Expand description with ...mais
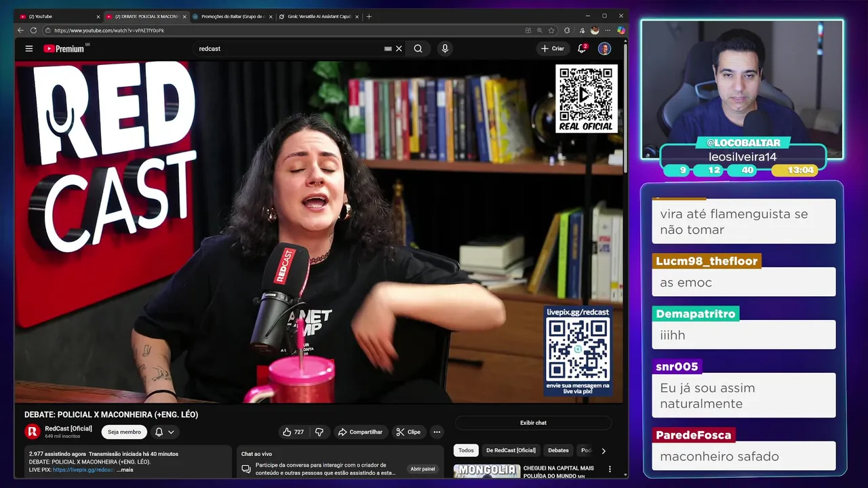This screenshot has width=868, height=488. [x=125, y=470]
